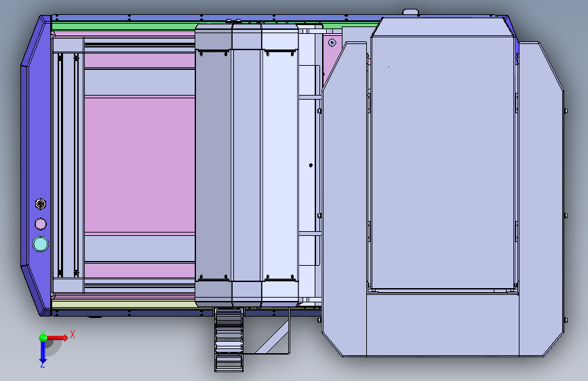Select the cyan round button on left panel
This screenshot has width=588, height=381.
[x=41, y=244]
